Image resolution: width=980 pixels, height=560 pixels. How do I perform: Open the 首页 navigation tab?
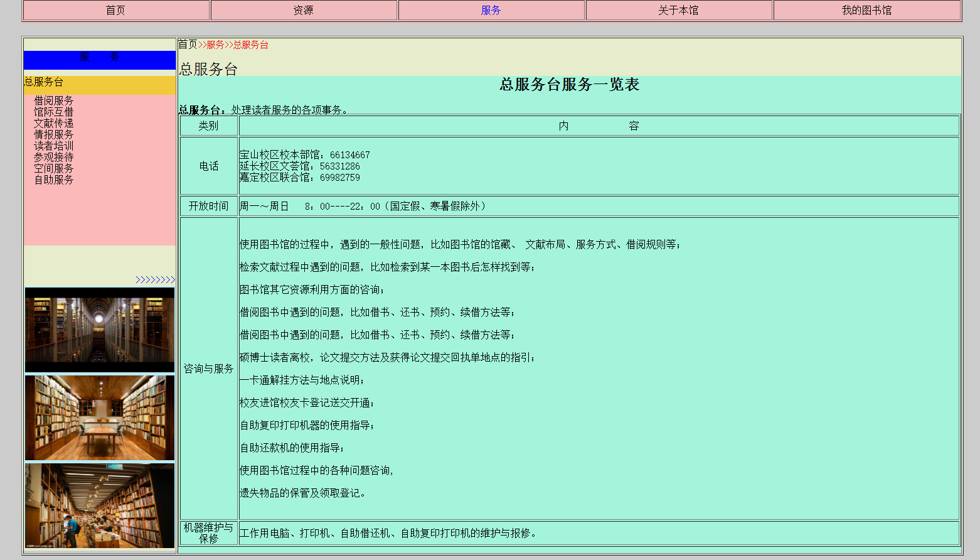tap(115, 10)
